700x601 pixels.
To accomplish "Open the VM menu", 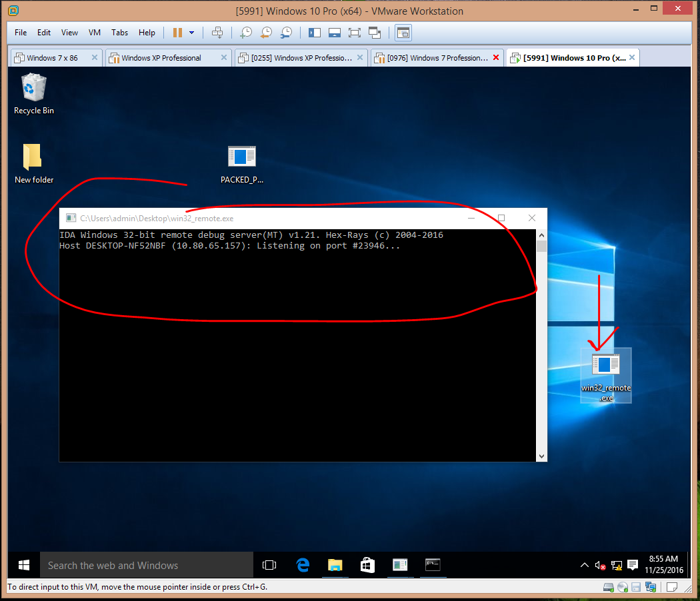I will 95,32.
